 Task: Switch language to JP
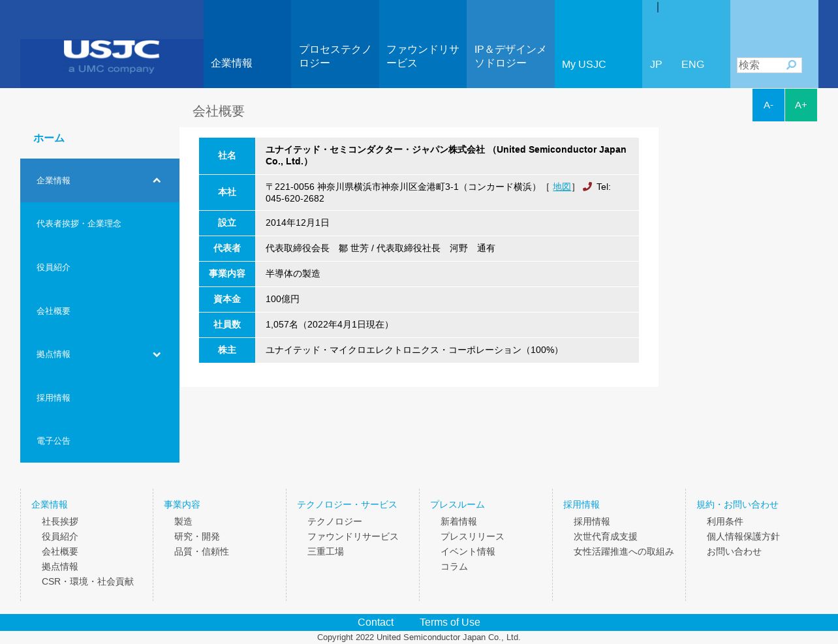point(656,65)
